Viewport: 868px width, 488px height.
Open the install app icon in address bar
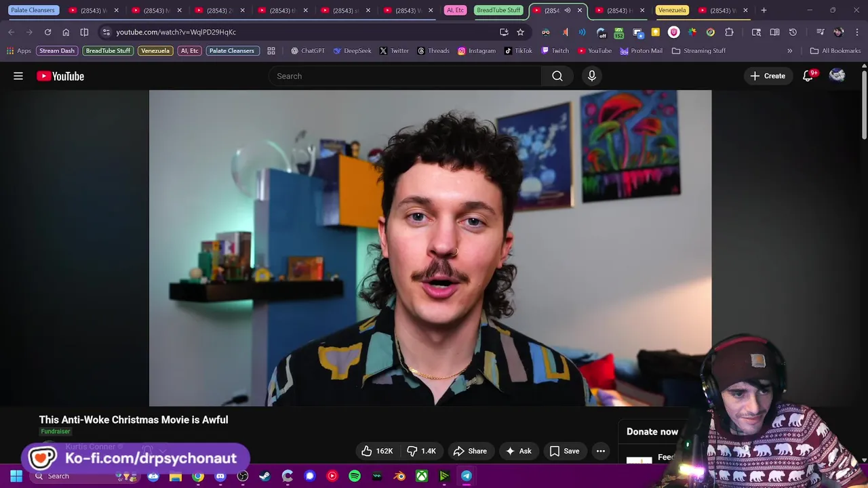pos(504,32)
